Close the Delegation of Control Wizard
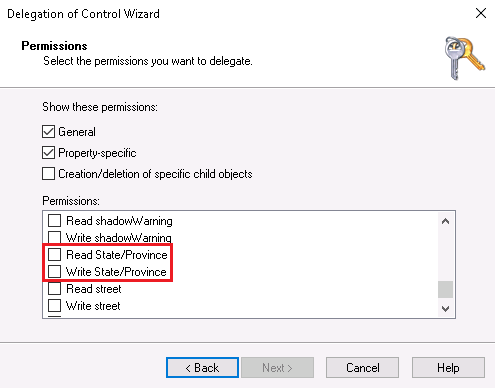Screen dimensions: 495x388 [x=481, y=14]
